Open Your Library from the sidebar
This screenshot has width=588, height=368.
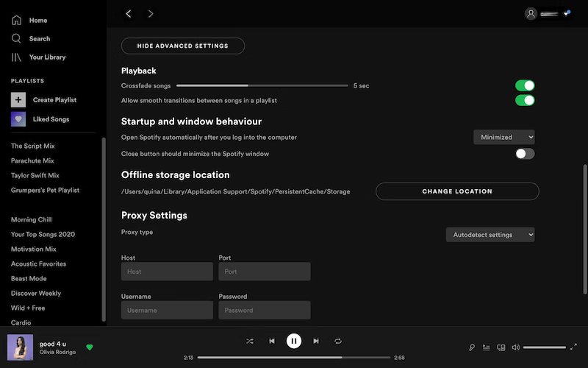click(x=46, y=57)
